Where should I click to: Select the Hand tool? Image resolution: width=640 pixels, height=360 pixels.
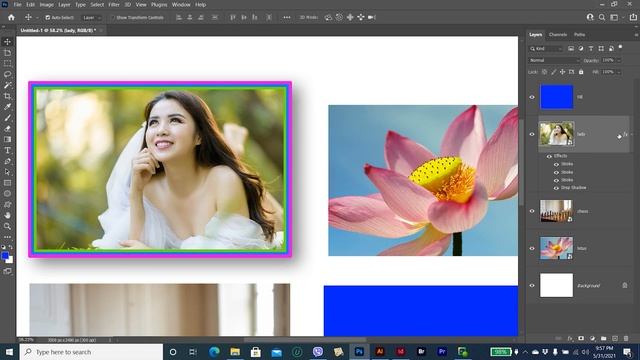pos(7,215)
